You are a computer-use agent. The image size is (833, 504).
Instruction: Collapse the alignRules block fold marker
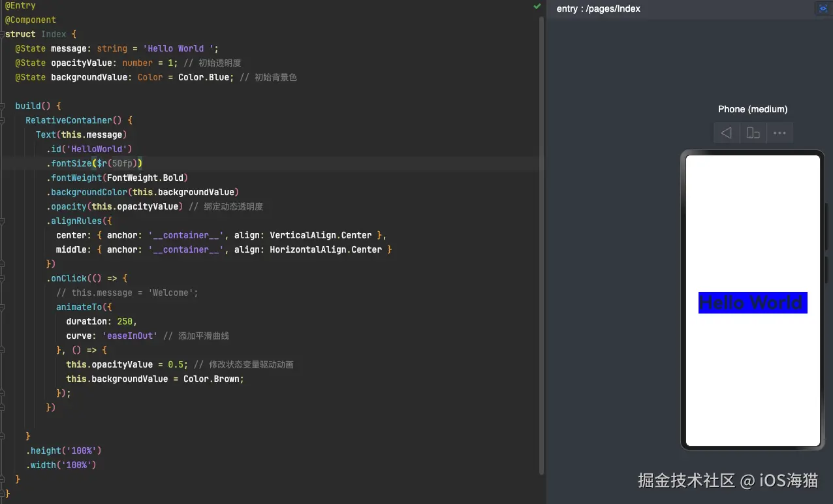[x=2, y=221]
